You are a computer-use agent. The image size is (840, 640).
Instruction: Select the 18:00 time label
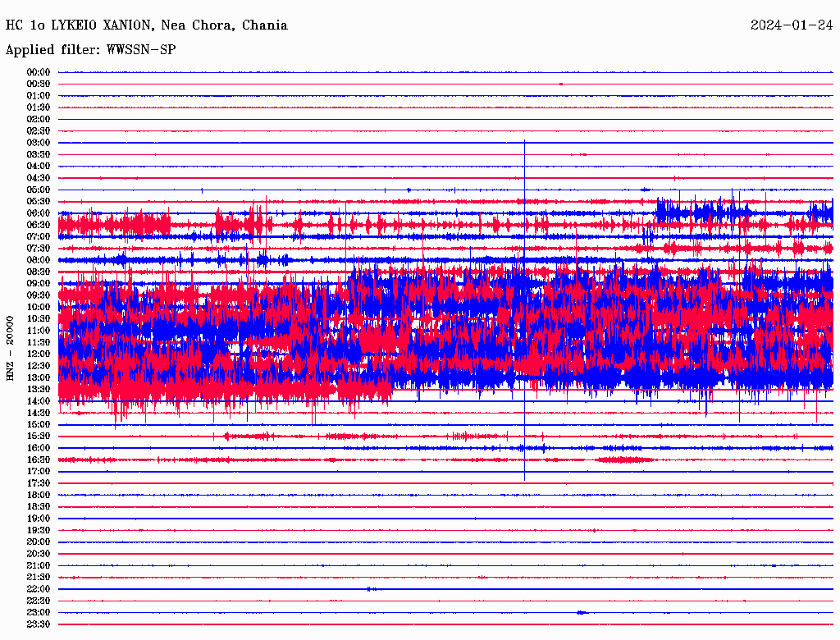[39, 496]
